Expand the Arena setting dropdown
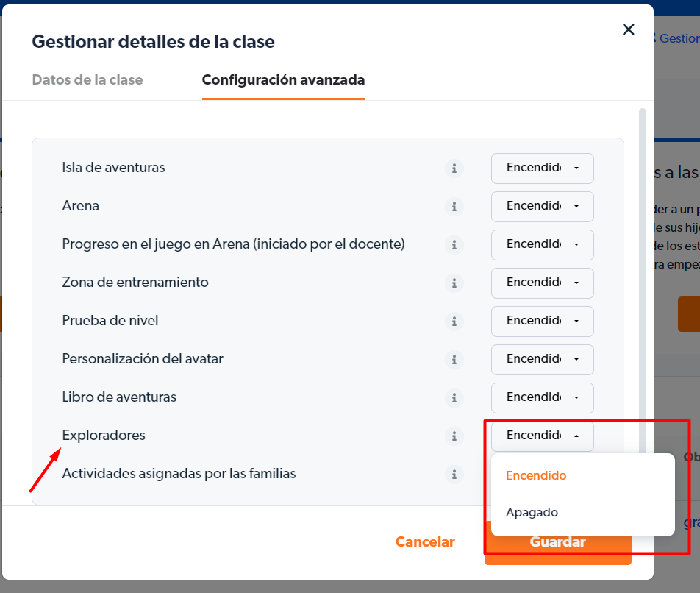Image resolution: width=700 pixels, height=593 pixels. (x=542, y=207)
